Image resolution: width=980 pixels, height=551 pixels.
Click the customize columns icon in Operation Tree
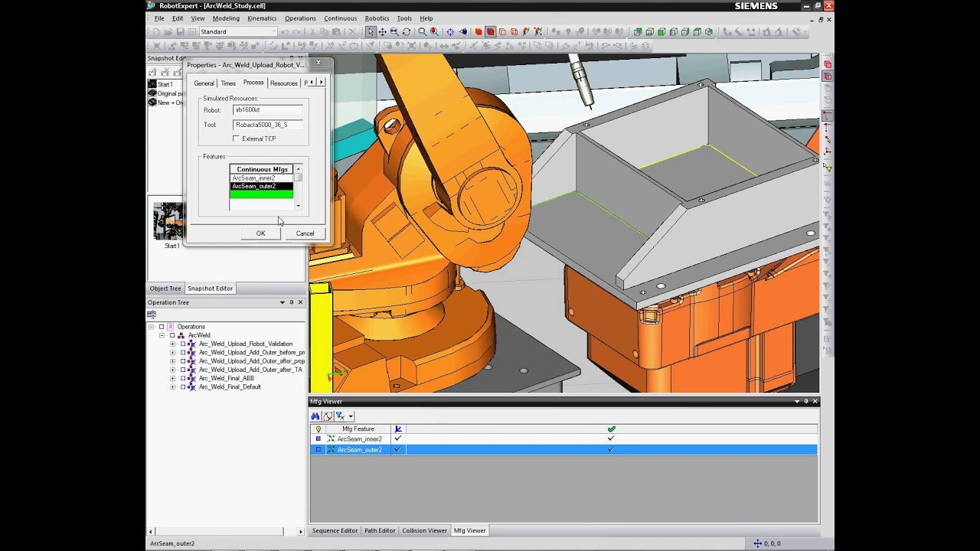(x=152, y=315)
